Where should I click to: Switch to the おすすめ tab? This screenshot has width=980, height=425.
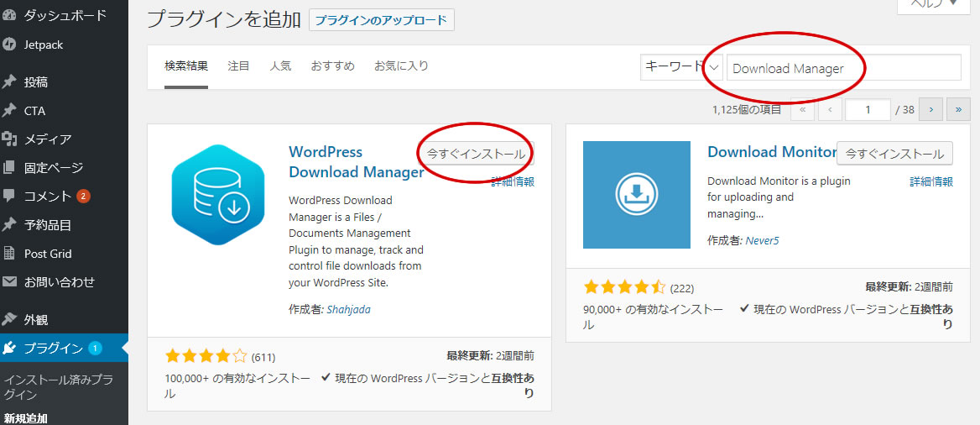[x=333, y=66]
